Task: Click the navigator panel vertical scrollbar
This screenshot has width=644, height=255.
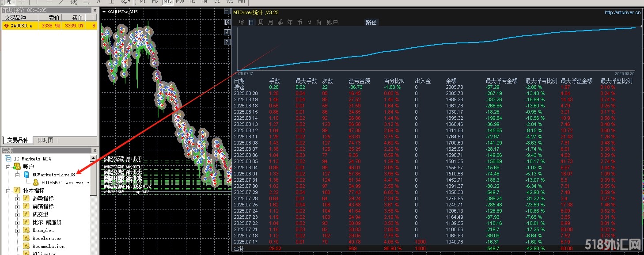Action: point(94,177)
